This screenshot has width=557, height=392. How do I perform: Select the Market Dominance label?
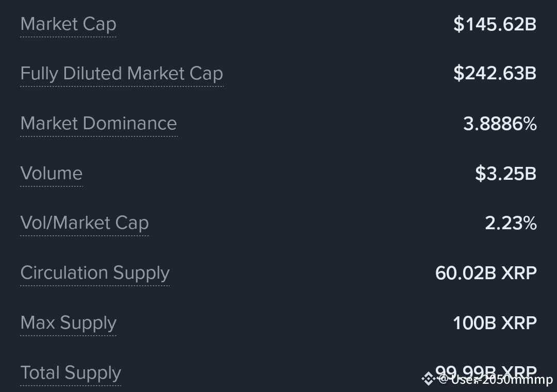tap(99, 124)
